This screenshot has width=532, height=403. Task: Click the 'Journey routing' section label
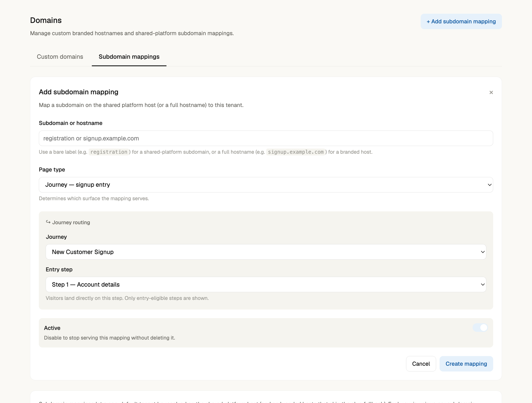pyautogui.click(x=71, y=222)
